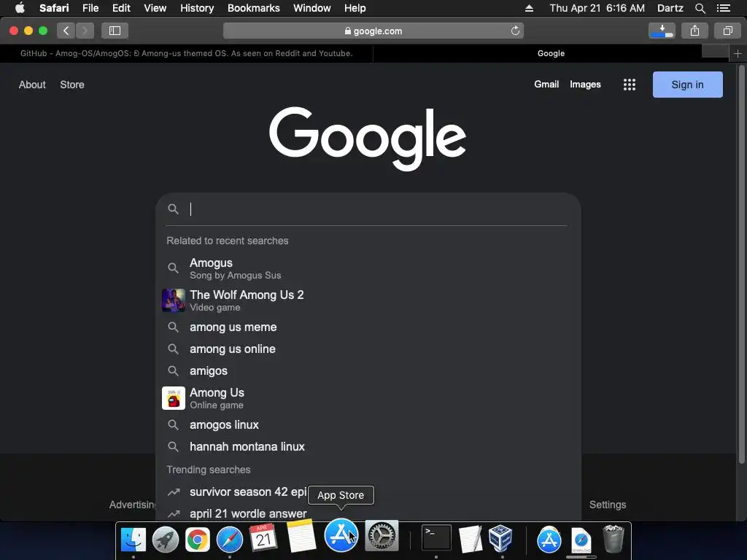
Task: Open VirtualBox cube icon in Dock
Action: [x=500, y=538]
